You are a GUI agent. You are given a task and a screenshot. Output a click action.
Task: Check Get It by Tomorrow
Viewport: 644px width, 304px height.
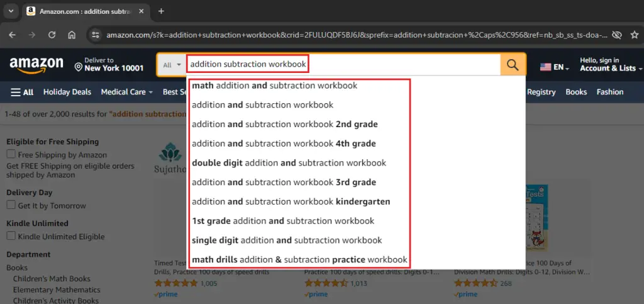[11, 205]
